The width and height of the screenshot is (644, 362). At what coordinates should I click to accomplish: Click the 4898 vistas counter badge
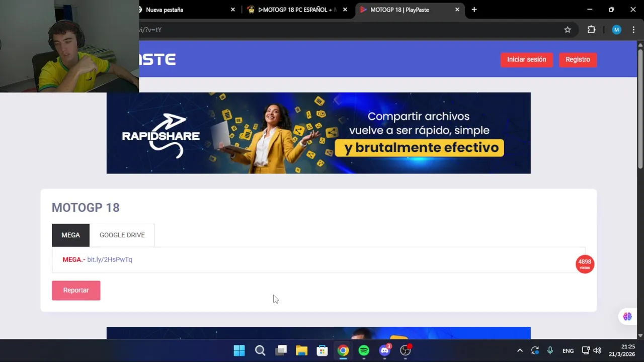pos(585,264)
